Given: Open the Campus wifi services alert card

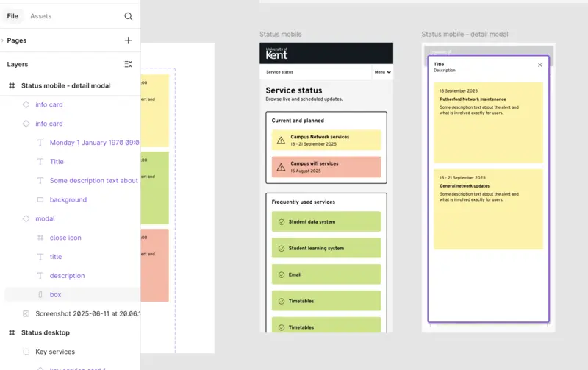Looking at the screenshot, I should point(326,167).
